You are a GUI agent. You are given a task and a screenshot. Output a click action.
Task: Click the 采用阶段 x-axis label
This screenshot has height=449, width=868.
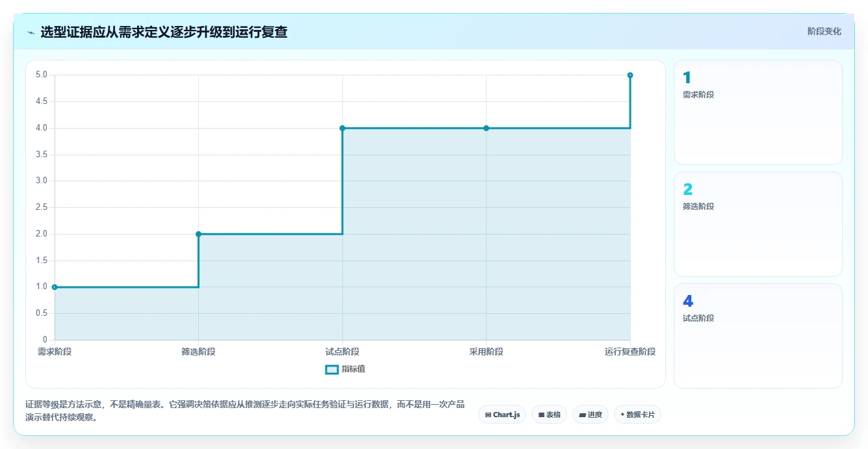point(486,352)
